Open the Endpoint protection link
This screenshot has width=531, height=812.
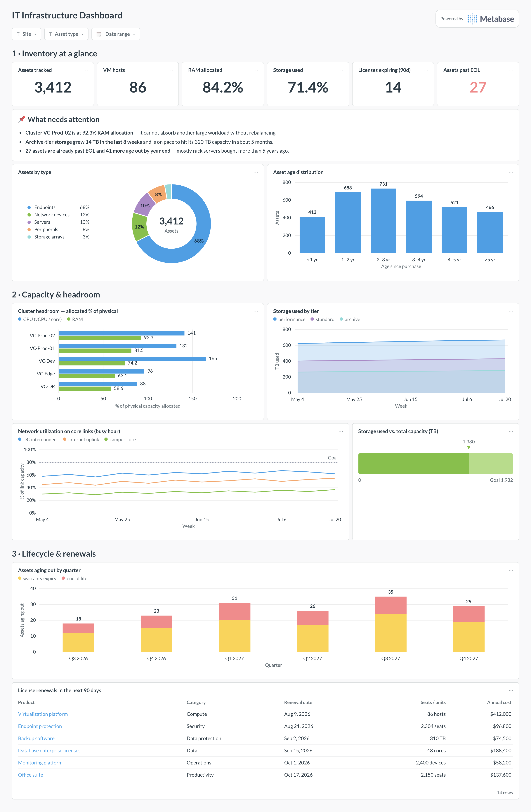(x=40, y=726)
